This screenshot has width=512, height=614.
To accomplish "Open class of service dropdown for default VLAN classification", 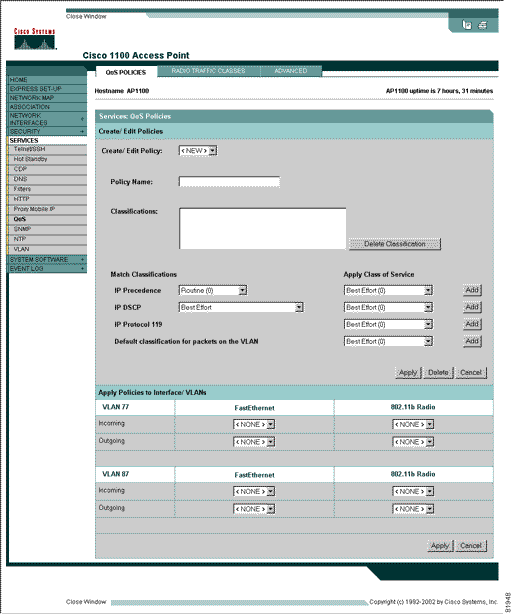I will coord(388,341).
